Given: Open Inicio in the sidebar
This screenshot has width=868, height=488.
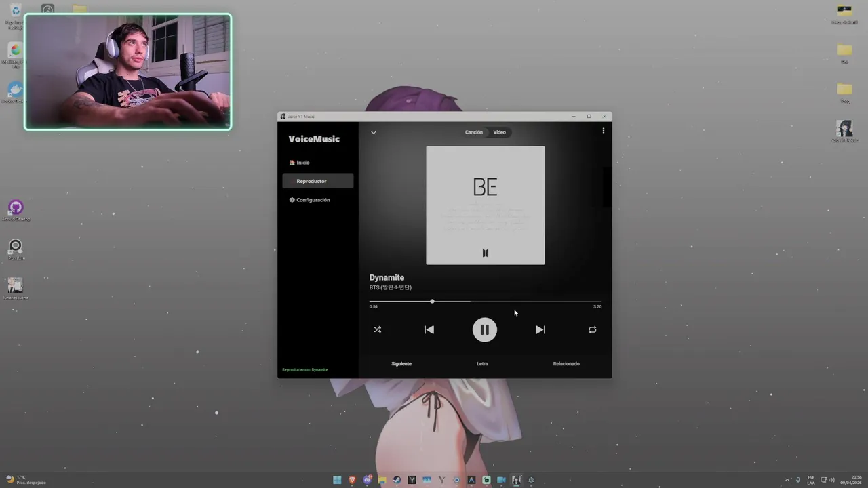Looking at the screenshot, I should coord(317,163).
